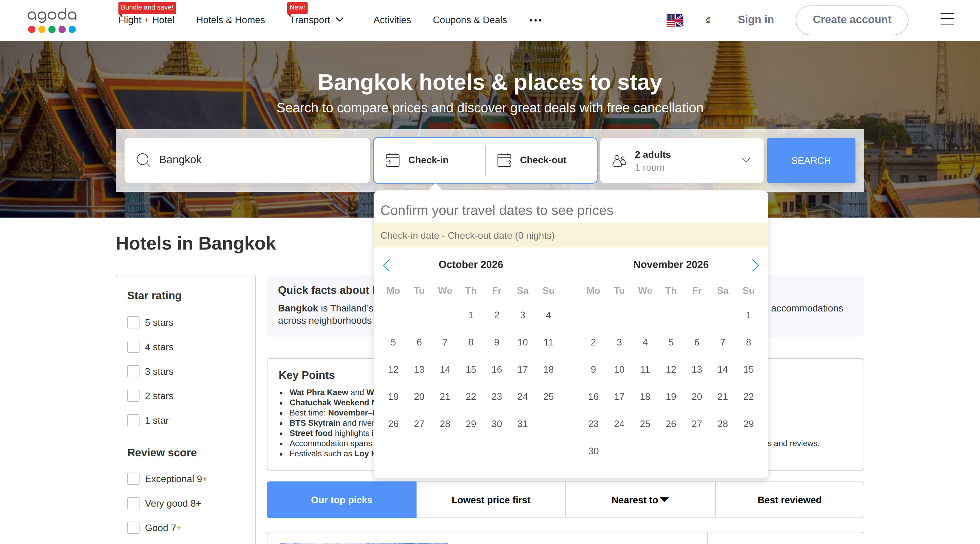Go to previous month in calendar
980x544 pixels.
[x=387, y=265]
